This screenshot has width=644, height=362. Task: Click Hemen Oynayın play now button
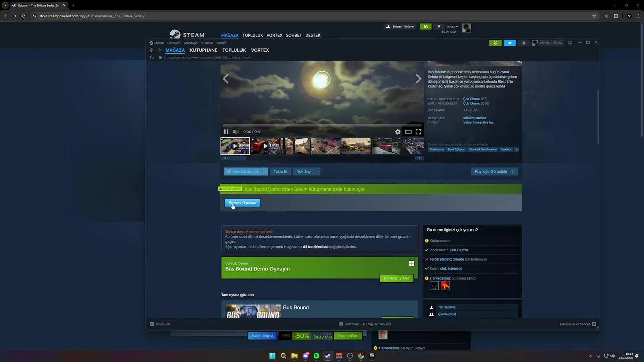click(243, 203)
